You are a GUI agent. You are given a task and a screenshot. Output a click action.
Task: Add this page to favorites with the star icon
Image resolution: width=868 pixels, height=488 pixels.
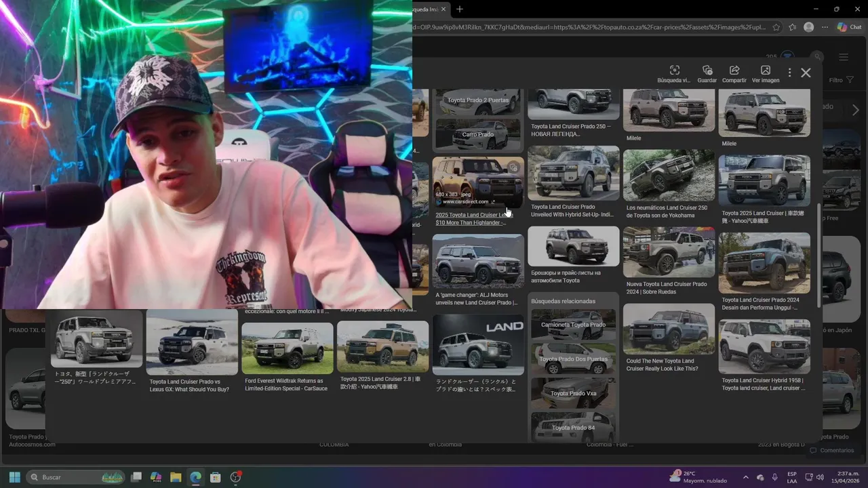(776, 27)
